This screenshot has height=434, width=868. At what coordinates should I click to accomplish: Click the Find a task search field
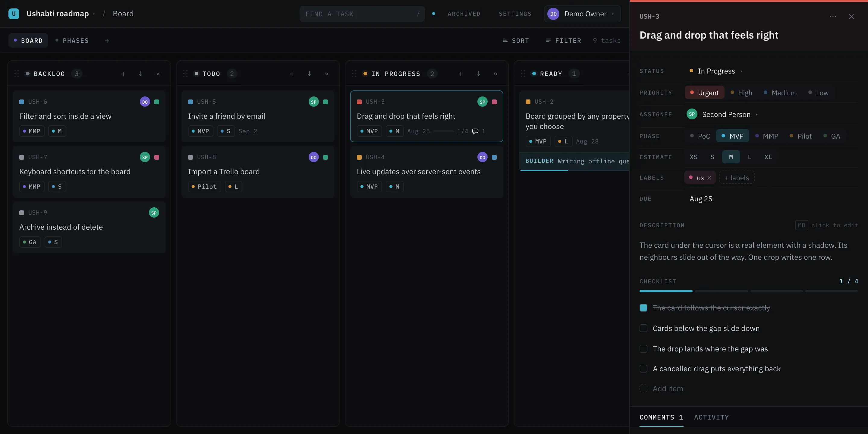click(362, 14)
